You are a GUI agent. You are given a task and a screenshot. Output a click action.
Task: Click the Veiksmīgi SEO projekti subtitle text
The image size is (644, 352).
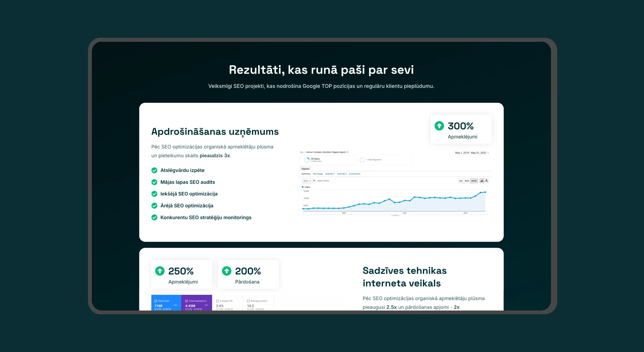pos(321,86)
